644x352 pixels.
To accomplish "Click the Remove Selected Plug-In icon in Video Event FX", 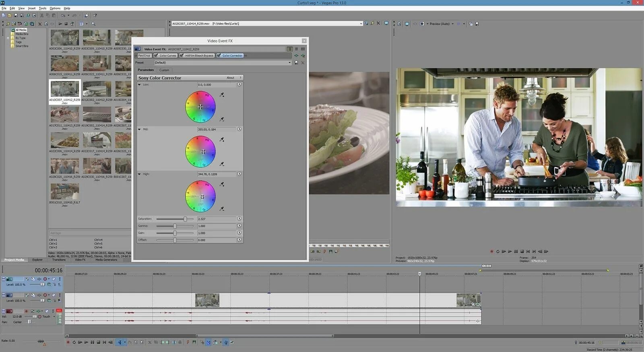I will [303, 56].
